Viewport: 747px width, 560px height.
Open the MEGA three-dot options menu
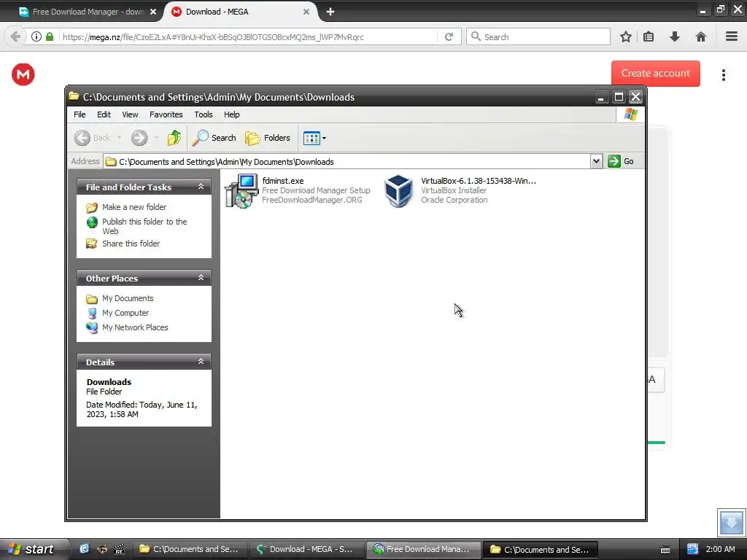[x=723, y=75]
